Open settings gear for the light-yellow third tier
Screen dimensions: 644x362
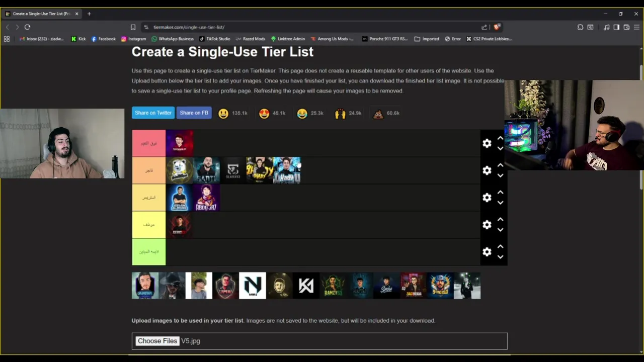point(487,198)
